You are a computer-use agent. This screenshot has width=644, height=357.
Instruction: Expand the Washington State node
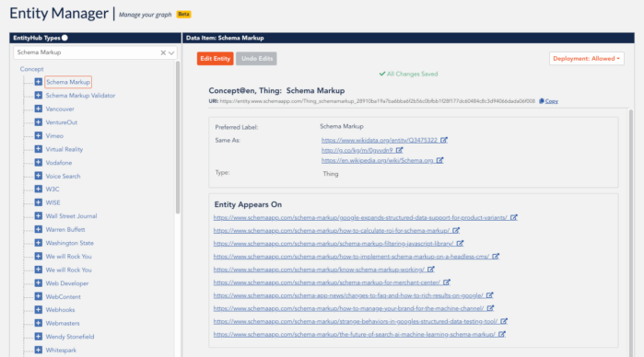point(38,243)
